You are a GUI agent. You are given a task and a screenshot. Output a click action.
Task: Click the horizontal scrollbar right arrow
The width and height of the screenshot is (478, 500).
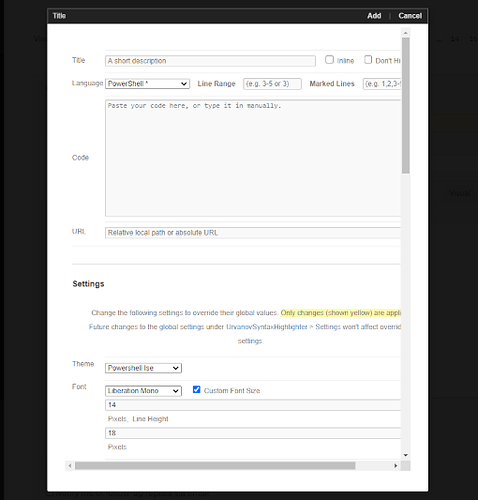396,466
